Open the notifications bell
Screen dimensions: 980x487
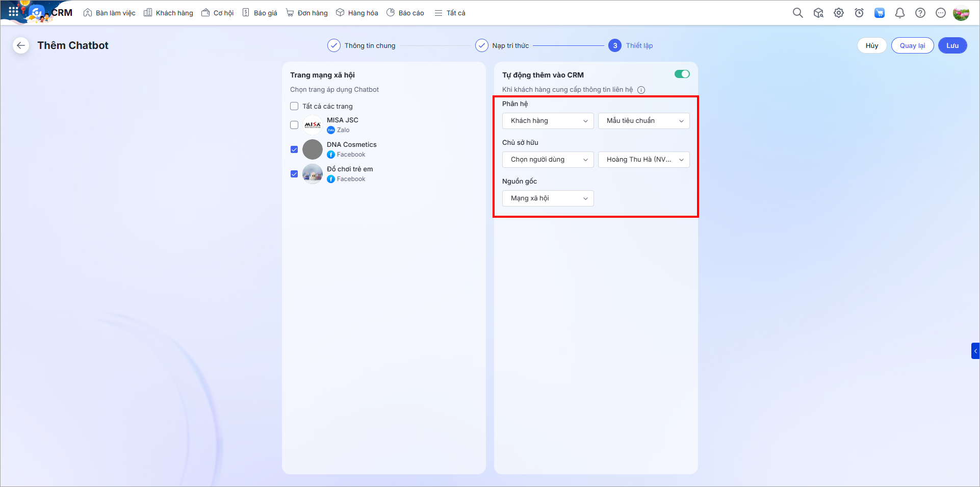tap(899, 13)
